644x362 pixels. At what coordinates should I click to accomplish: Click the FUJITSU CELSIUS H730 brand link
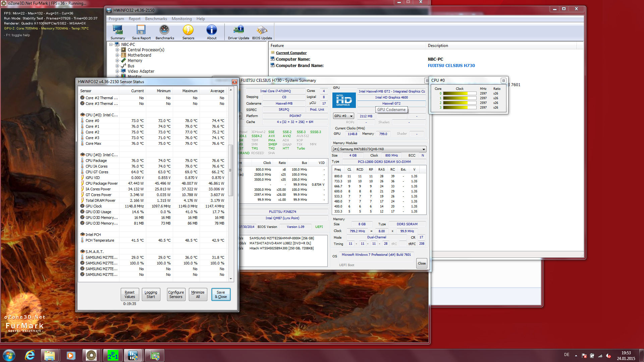coord(451,66)
